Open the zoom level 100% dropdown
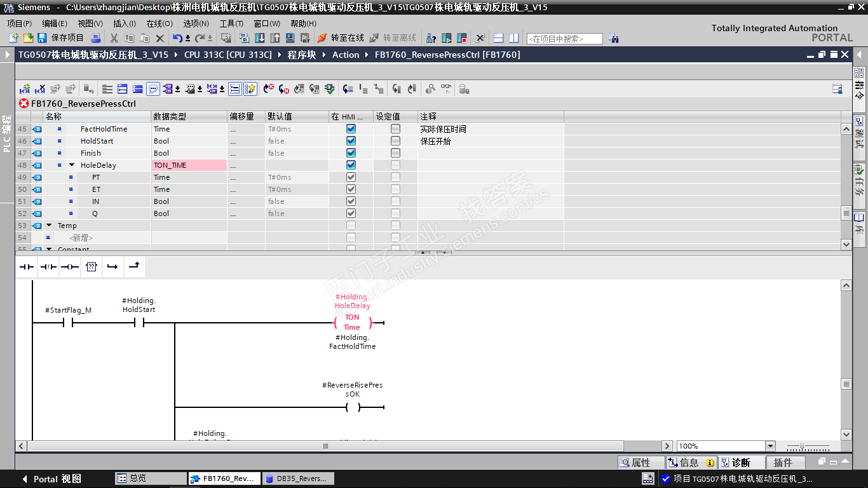Image resolution: width=868 pixels, height=488 pixels. [770, 446]
